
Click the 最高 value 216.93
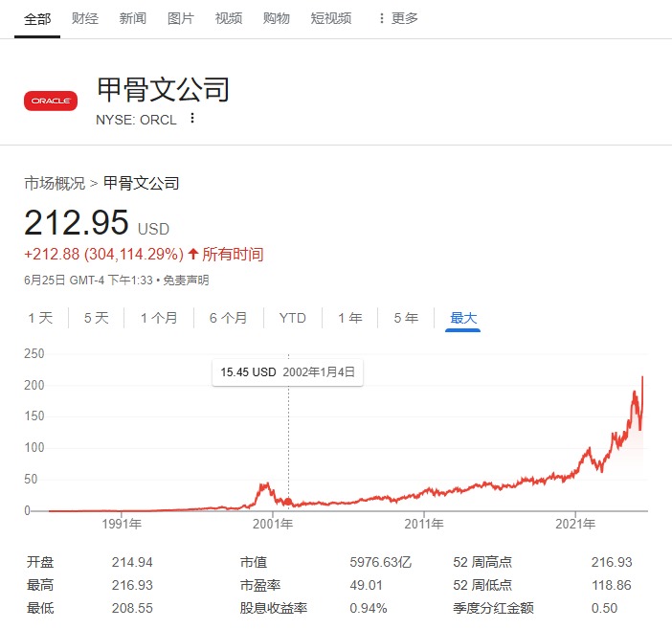(x=132, y=585)
